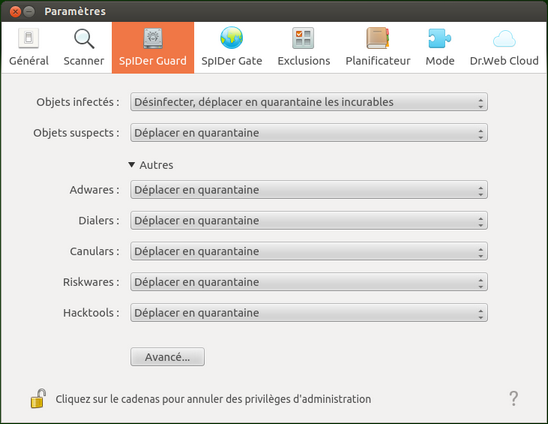
Task: Close the Paramètres window
Action: [x=15, y=12]
